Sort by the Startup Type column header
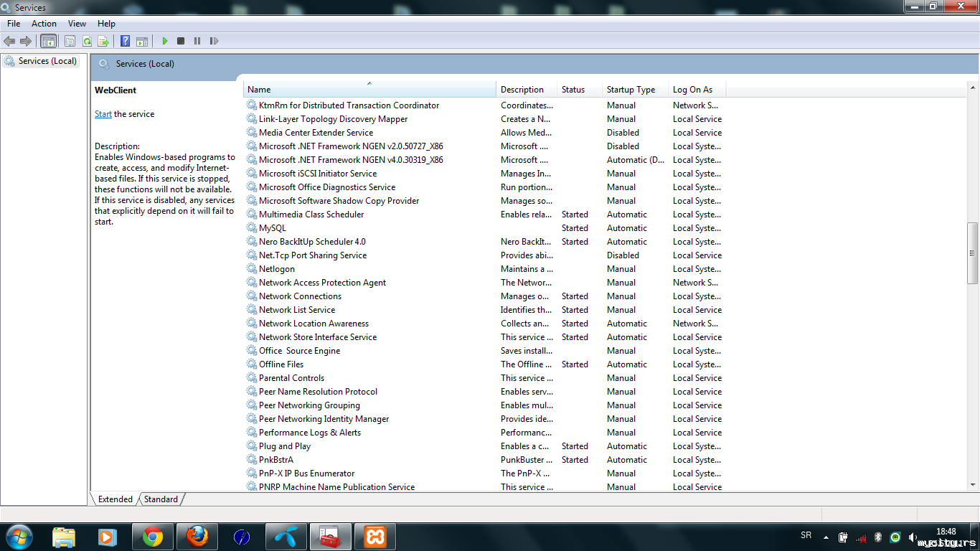This screenshot has width=980, height=551. (636, 90)
